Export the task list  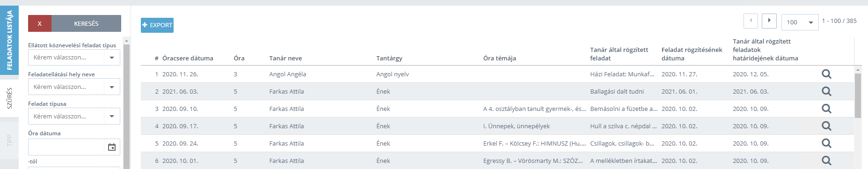click(157, 25)
